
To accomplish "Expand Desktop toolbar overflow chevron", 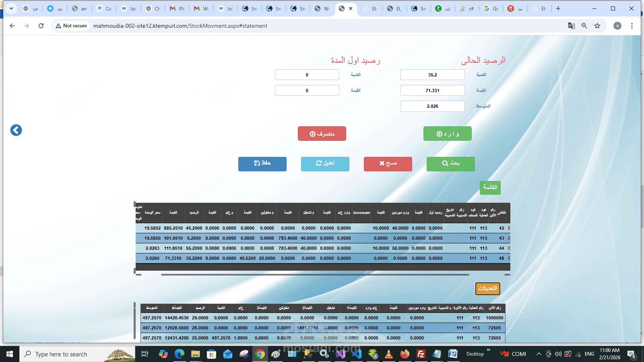I will [489, 350].
